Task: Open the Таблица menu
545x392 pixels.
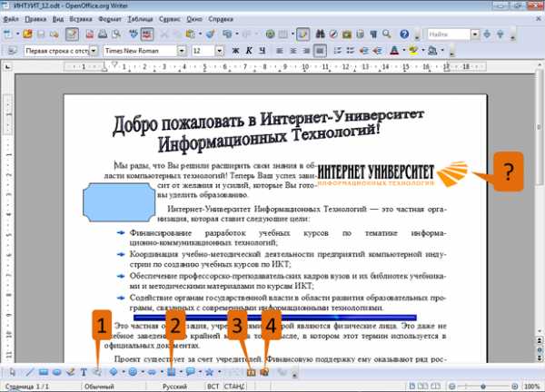Action: (x=140, y=19)
